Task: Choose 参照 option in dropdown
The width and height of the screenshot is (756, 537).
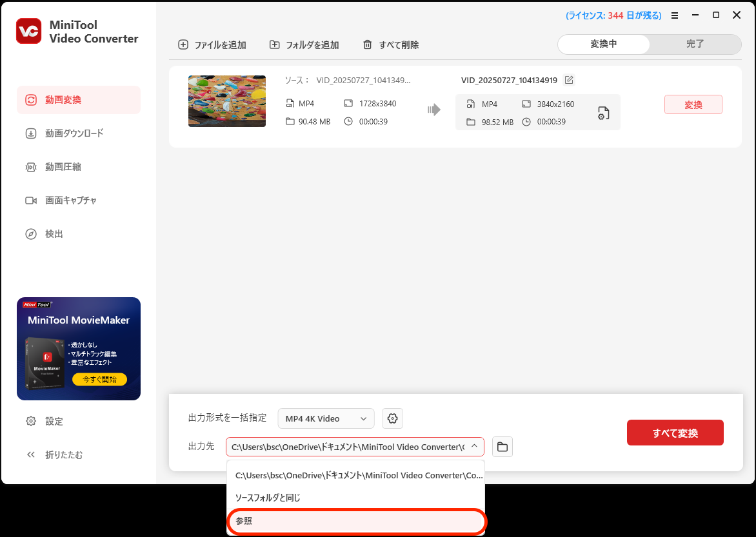Action: [356, 521]
